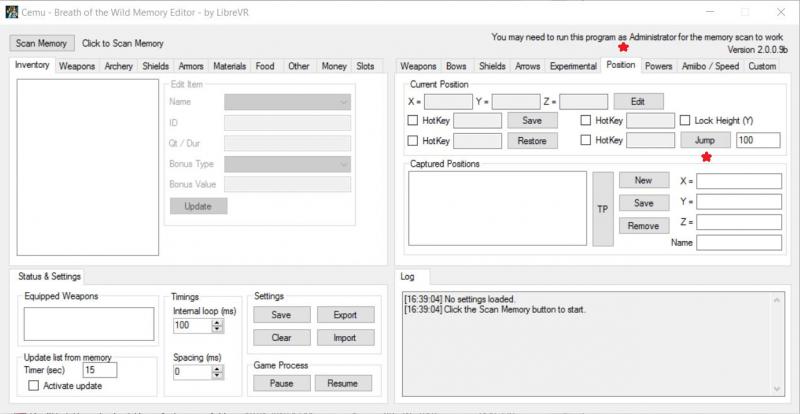This screenshot has width=800, height=414.
Task: Switch to the Arrows tab
Action: click(528, 66)
